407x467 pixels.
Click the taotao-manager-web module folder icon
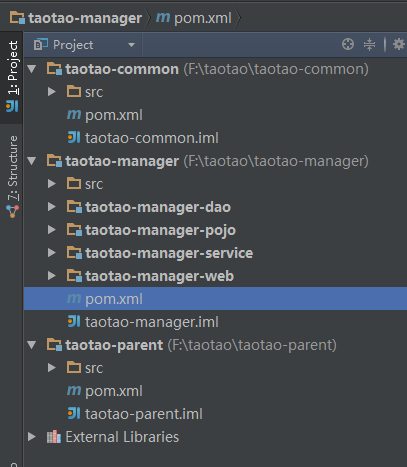pos(74,276)
